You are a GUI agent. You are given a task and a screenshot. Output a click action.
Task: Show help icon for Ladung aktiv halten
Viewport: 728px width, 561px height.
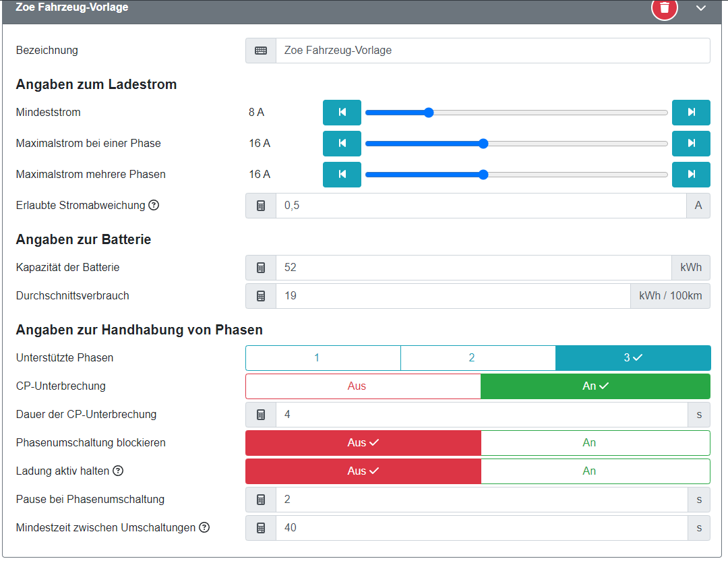point(118,471)
